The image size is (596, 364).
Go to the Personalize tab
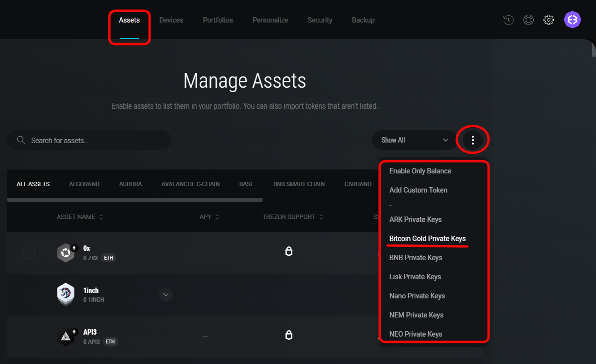(270, 20)
